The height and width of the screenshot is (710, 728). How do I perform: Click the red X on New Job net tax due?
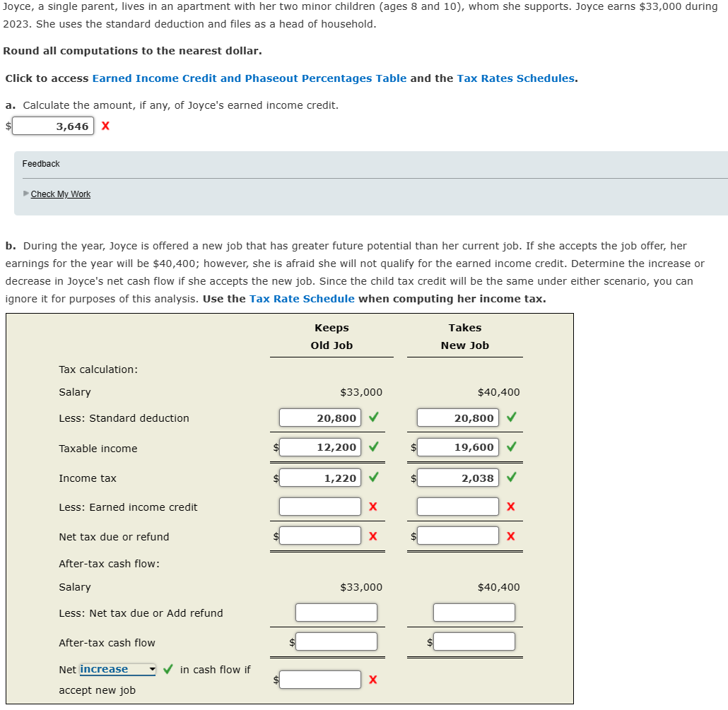(511, 536)
